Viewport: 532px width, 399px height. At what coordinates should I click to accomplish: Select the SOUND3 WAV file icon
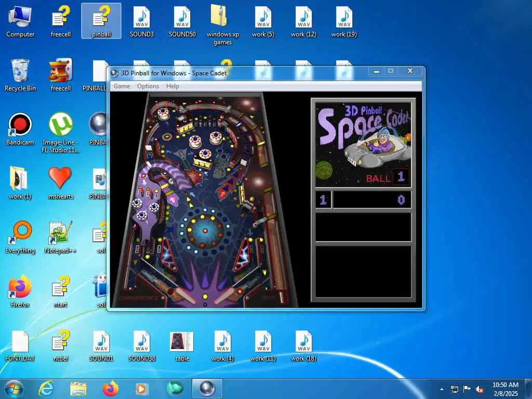tap(141, 21)
